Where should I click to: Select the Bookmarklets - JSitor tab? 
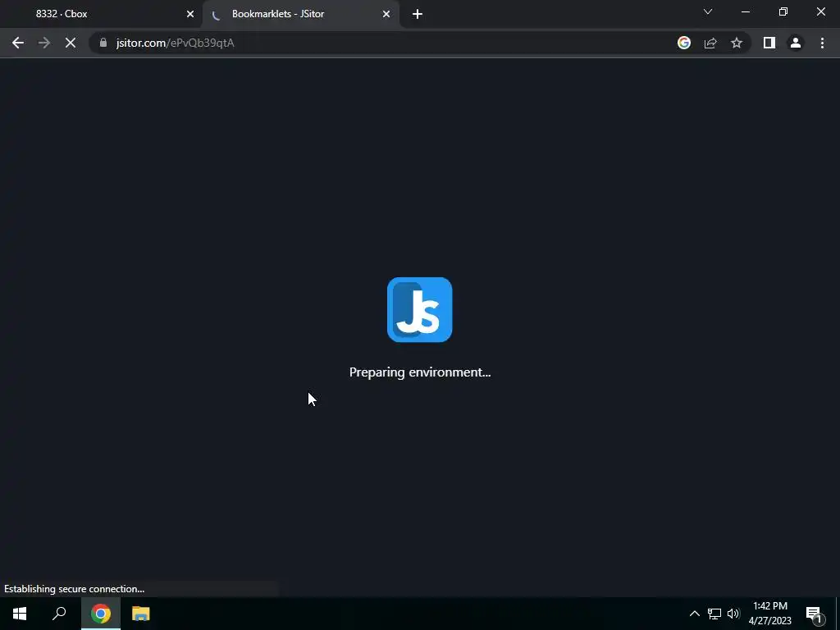[301, 14]
